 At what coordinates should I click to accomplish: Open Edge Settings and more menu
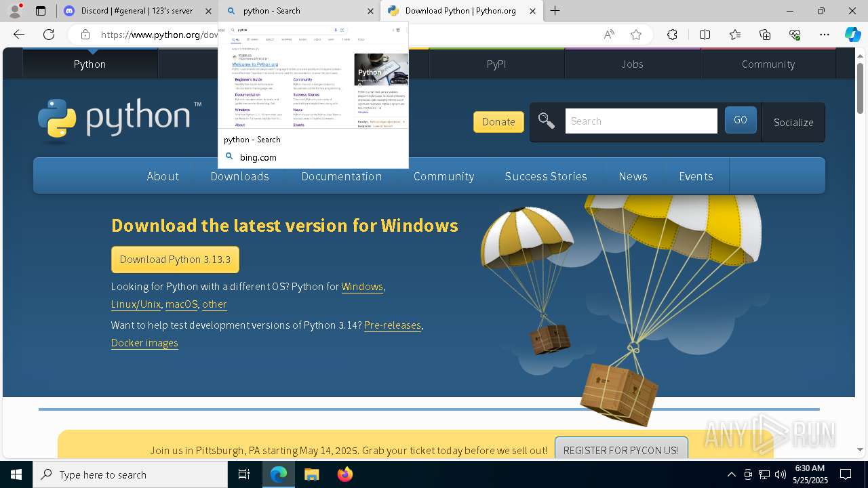[825, 35]
